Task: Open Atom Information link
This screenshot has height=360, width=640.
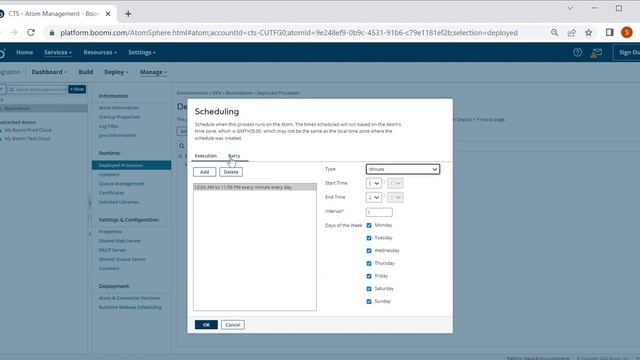Action: click(x=119, y=108)
